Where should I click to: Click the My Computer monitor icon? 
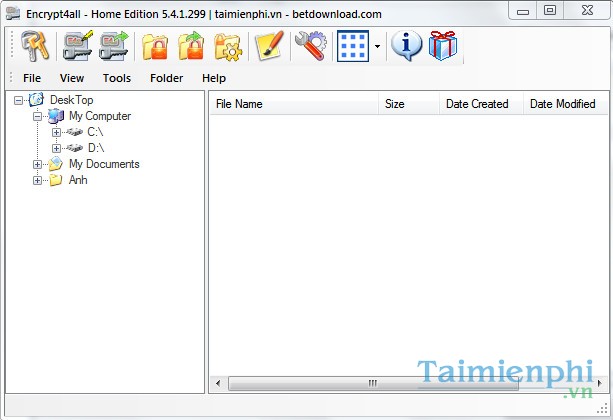pyautogui.click(x=56, y=116)
